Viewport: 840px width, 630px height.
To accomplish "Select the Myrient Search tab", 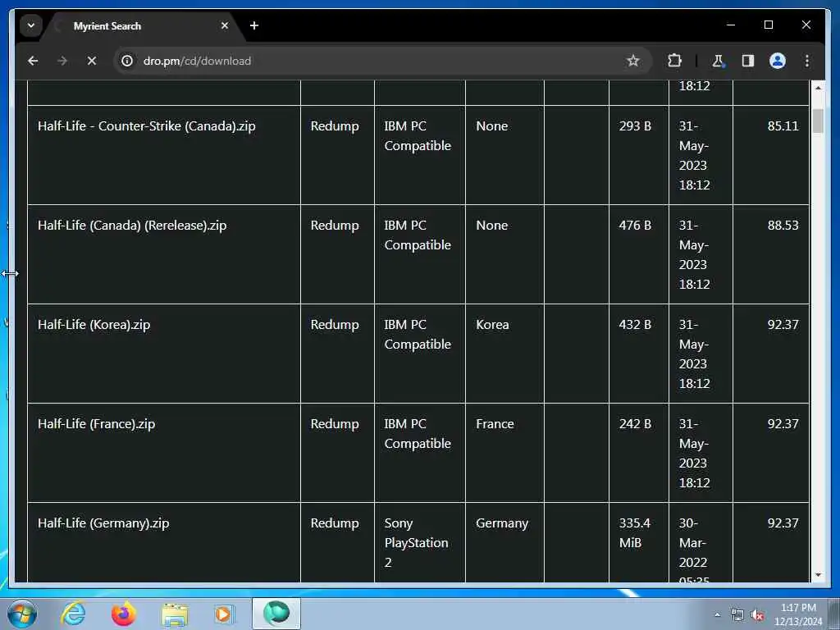I will 144,25.
